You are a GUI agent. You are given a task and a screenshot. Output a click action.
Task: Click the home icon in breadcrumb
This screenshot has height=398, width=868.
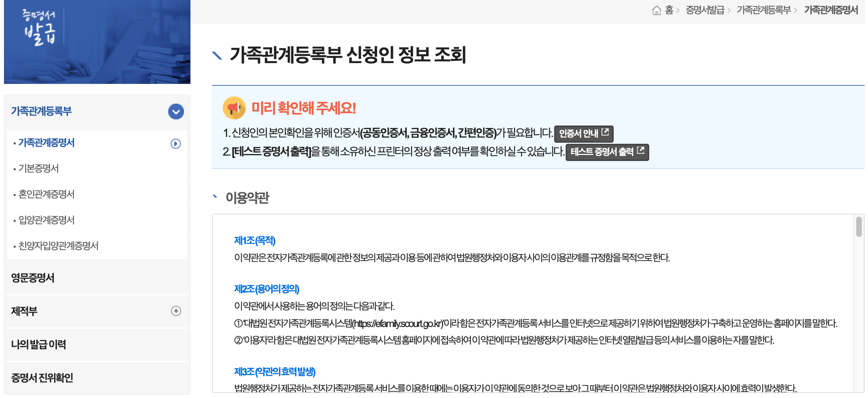656,10
